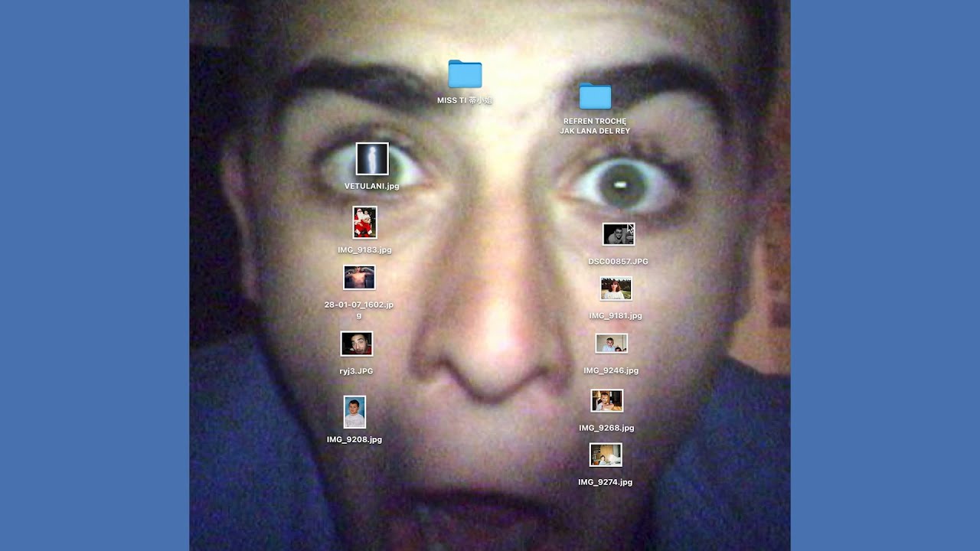980x551 pixels.
Task: Click the 28-01-07_1602.jpg file thumbnail
Action: [359, 277]
